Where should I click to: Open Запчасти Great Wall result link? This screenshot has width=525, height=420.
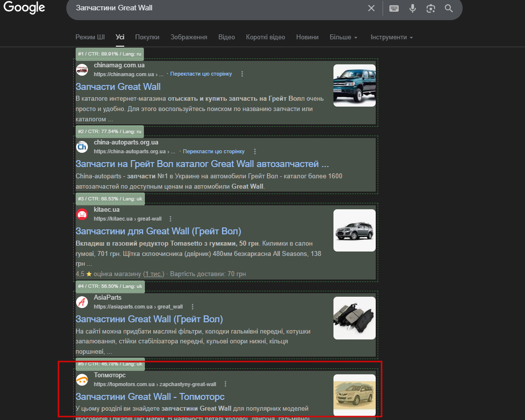click(x=118, y=87)
